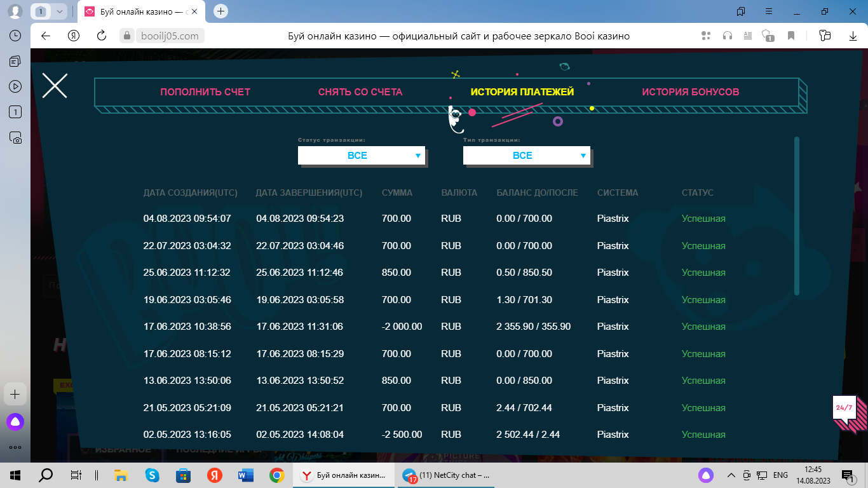Click the БАЛАНС ДО/ПОСЛЕ column header

[538, 193]
